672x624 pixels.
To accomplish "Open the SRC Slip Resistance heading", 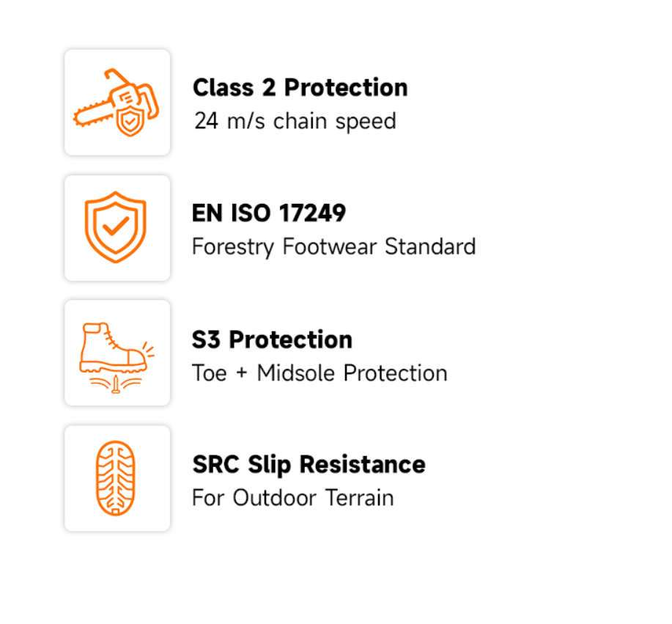I will (309, 465).
